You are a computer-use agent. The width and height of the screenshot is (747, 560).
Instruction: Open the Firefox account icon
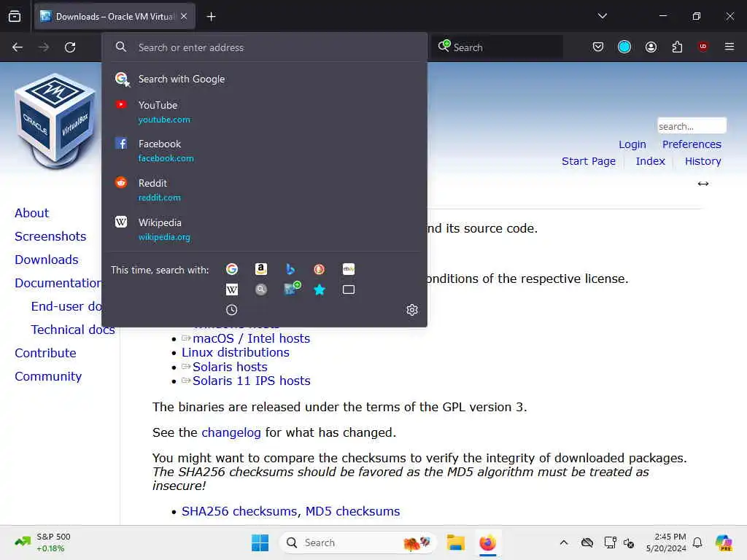(x=651, y=47)
